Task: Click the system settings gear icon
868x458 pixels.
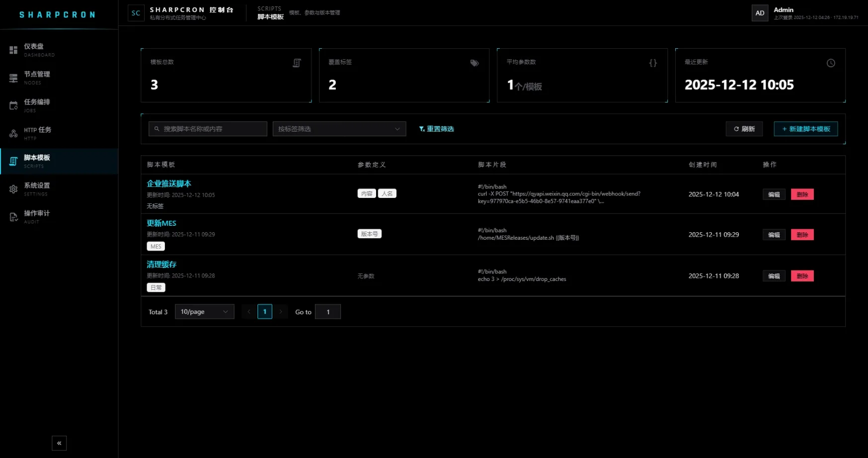Action: point(13,189)
